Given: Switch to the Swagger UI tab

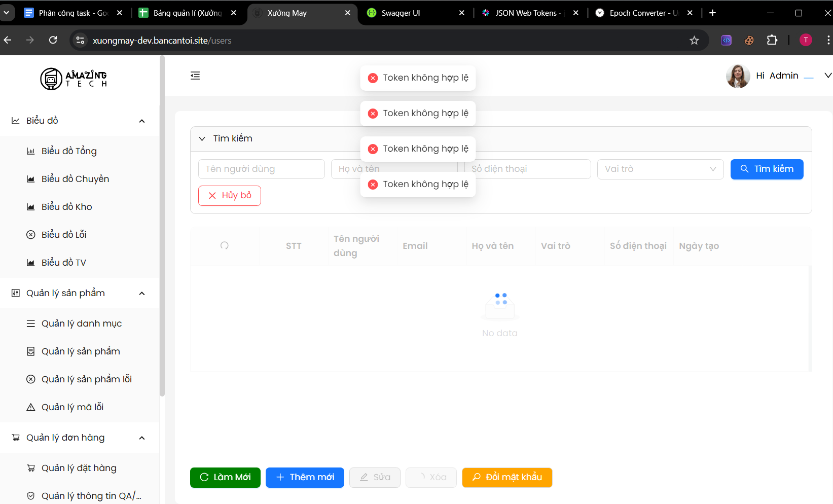Looking at the screenshot, I should pos(401,13).
